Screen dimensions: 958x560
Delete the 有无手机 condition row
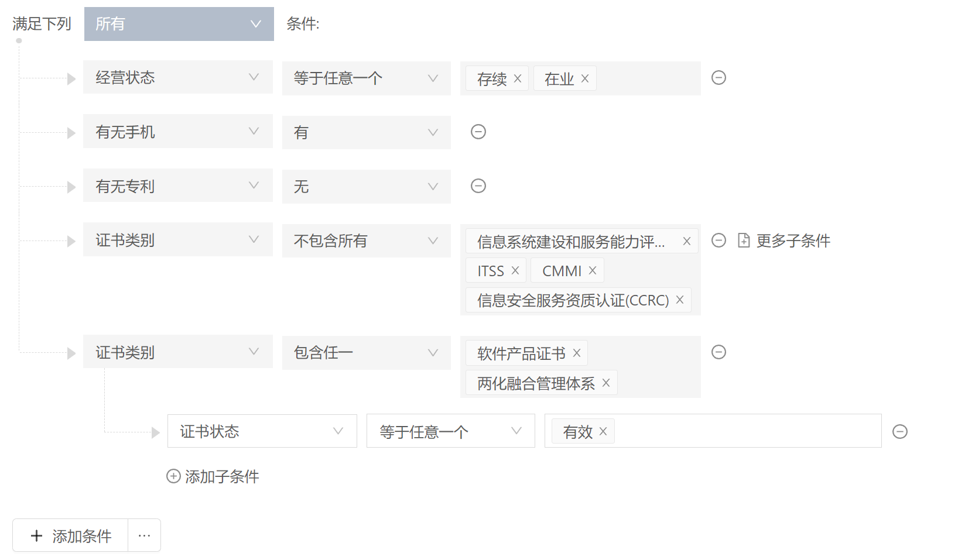click(478, 132)
